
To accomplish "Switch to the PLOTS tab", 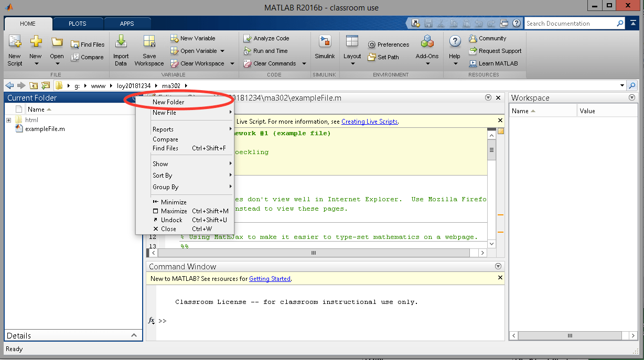I will click(78, 24).
